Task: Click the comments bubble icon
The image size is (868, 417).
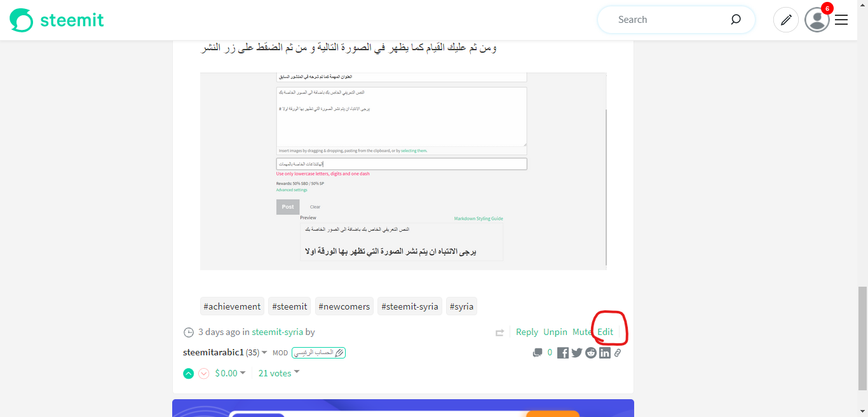Action: click(x=538, y=353)
